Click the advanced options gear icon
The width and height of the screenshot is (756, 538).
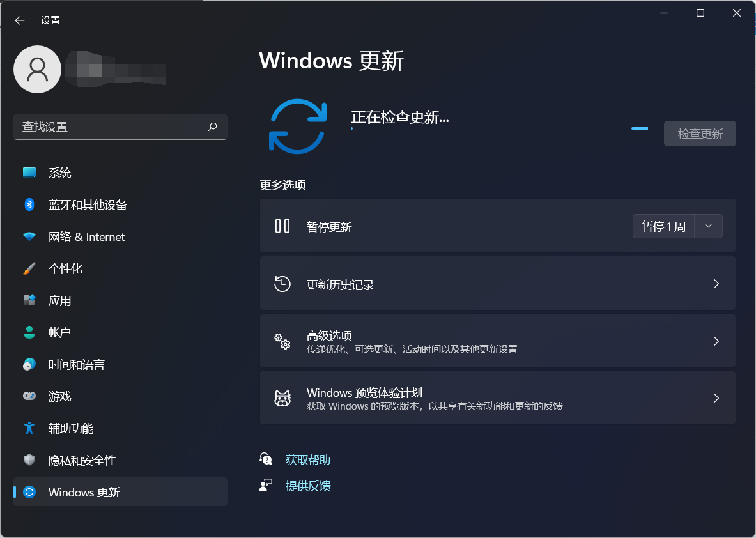pos(282,341)
